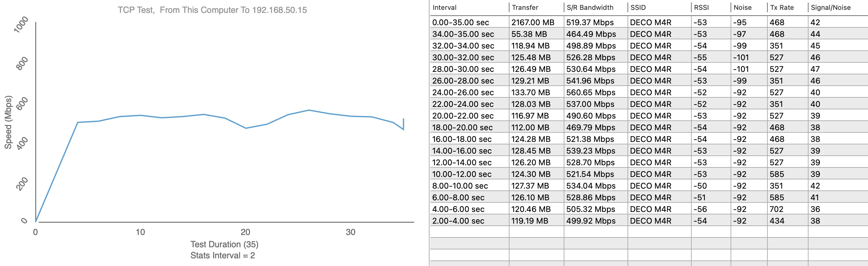868x266 pixels.
Task: Sort table by Interval column header
Action: pyautogui.click(x=444, y=7)
